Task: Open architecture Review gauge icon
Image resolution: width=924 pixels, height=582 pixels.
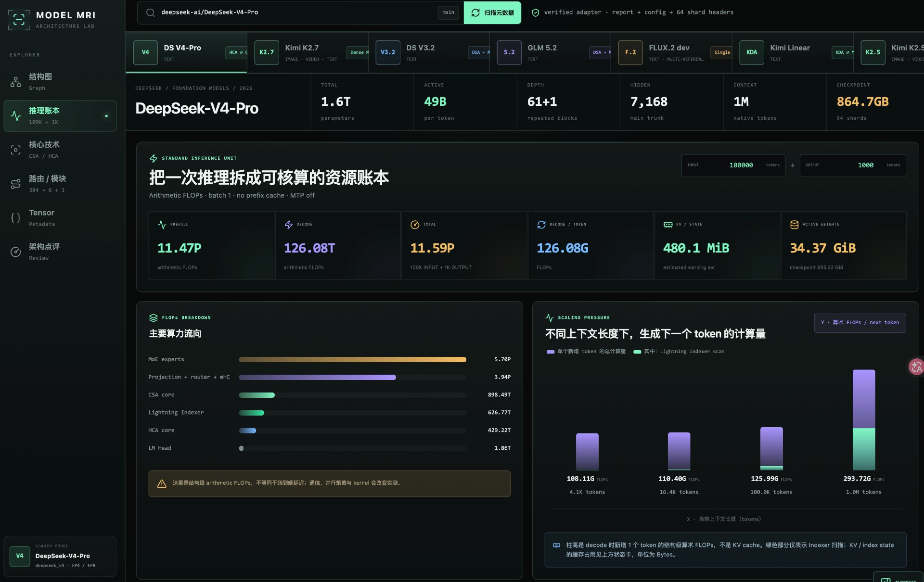Action: (16, 252)
